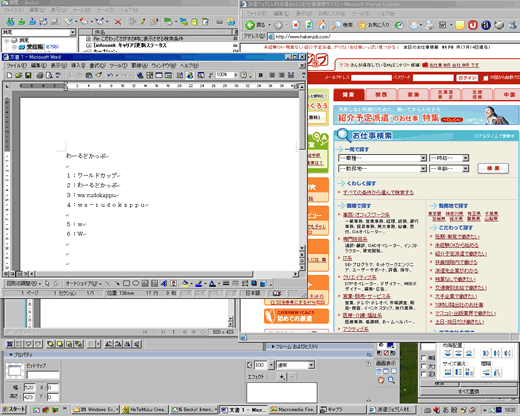
Task: Open the 図形の調整 dropdown in drawing toolbar
Action: click(x=24, y=284)
